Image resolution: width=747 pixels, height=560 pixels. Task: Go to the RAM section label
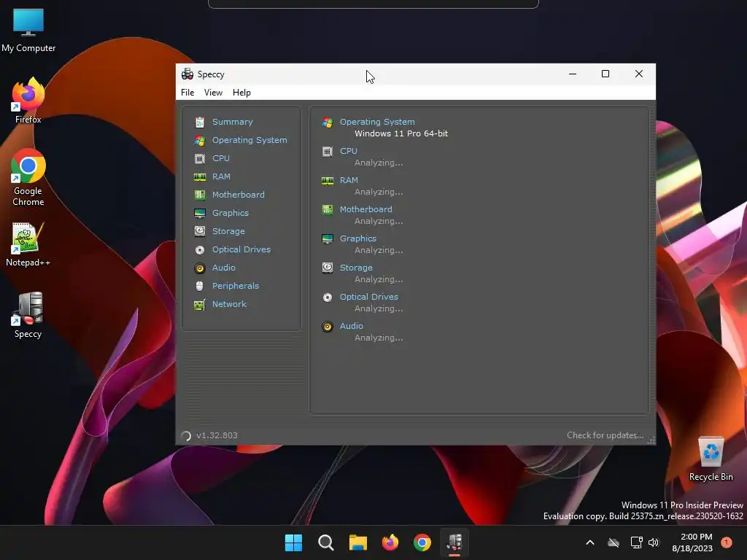coord(221,176)
